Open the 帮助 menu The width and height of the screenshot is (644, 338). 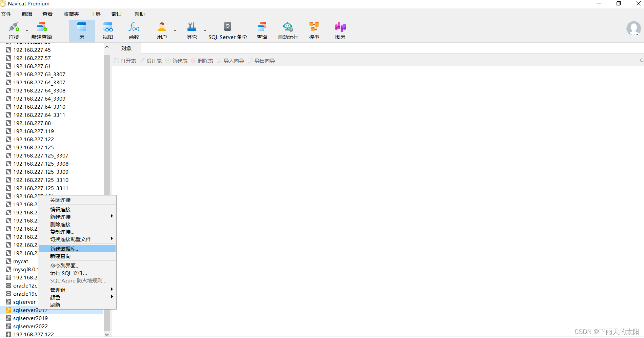pyautogui.click(x=140, y=14)
